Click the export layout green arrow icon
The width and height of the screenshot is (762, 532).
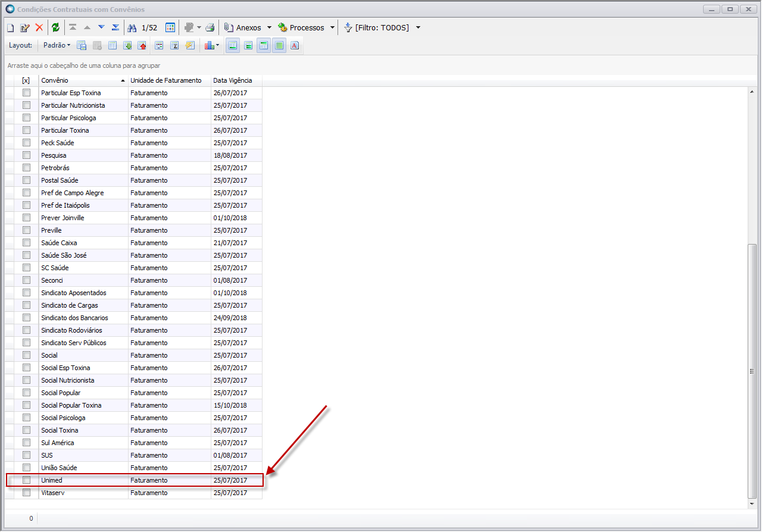127,45
